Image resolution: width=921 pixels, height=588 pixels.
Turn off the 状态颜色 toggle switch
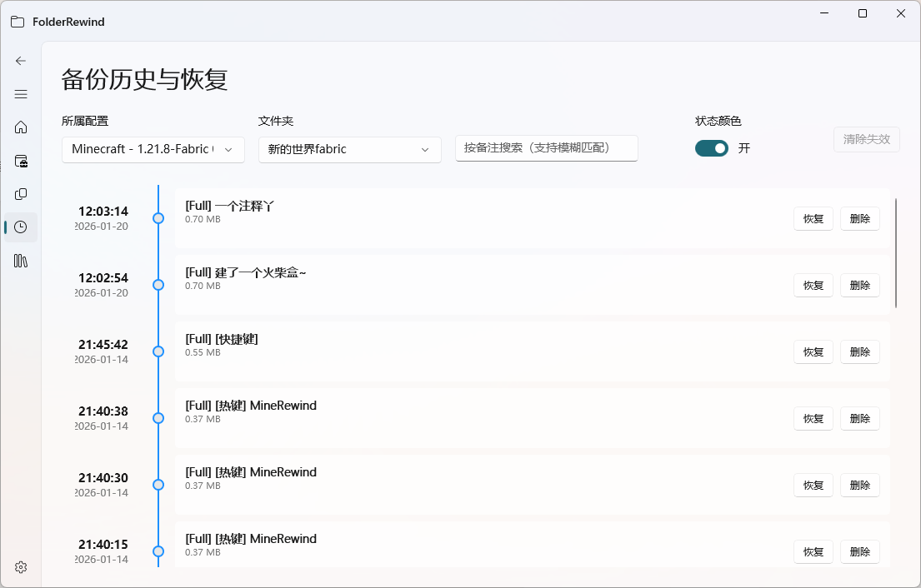click(x=711, y=148)
